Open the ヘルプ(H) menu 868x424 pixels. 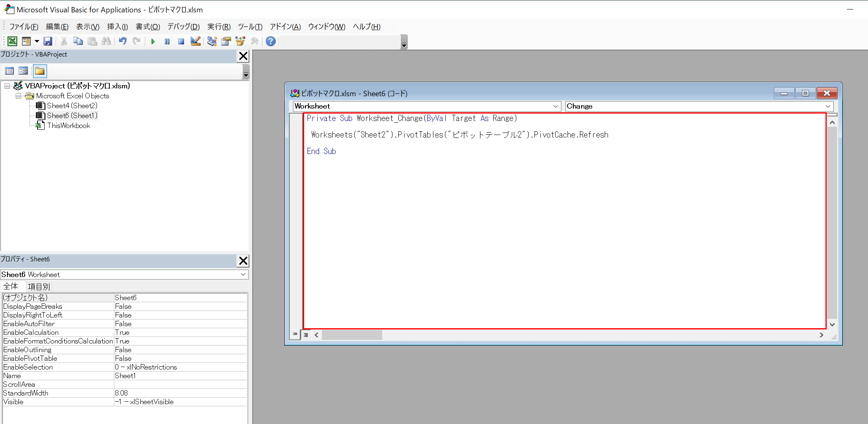(x=367, y=27)
